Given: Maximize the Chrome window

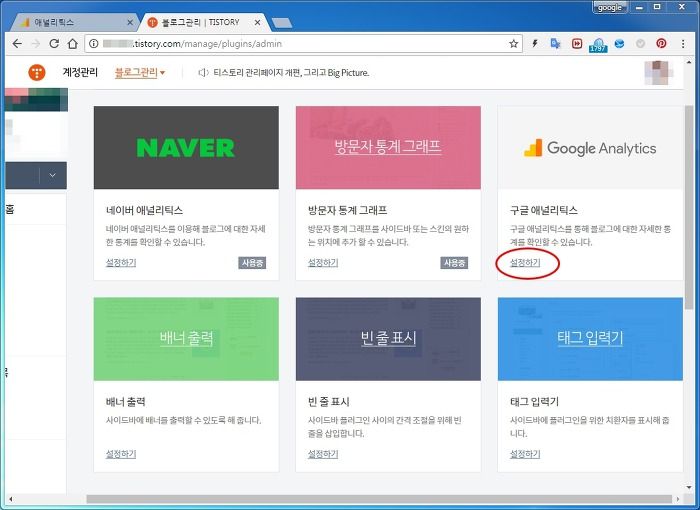Looking at the screenshot, I should pos(657,7).
